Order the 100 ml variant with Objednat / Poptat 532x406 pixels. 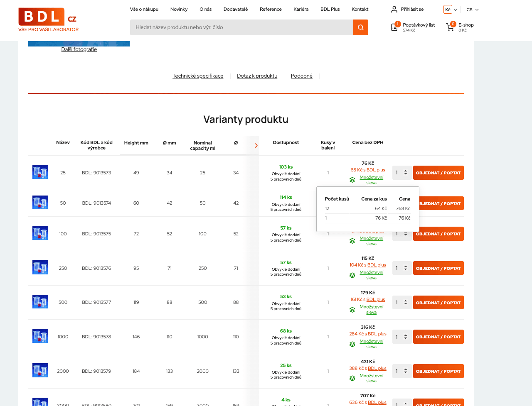click(x=438, y=234)
